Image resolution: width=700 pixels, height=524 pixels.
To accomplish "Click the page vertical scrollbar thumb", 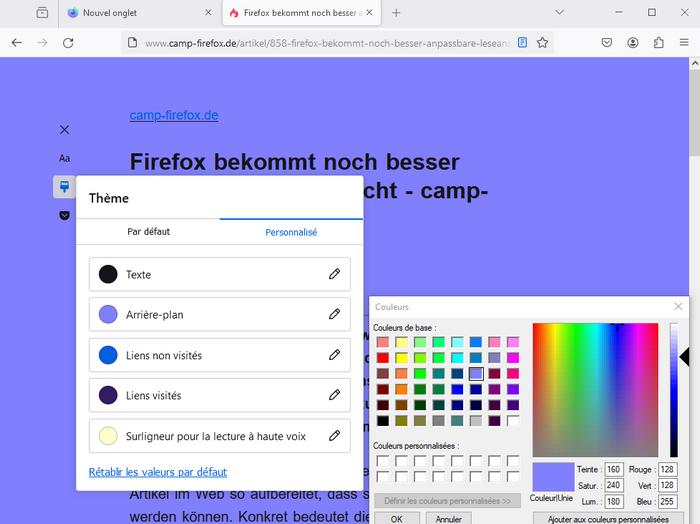I will tap(695, 112).
